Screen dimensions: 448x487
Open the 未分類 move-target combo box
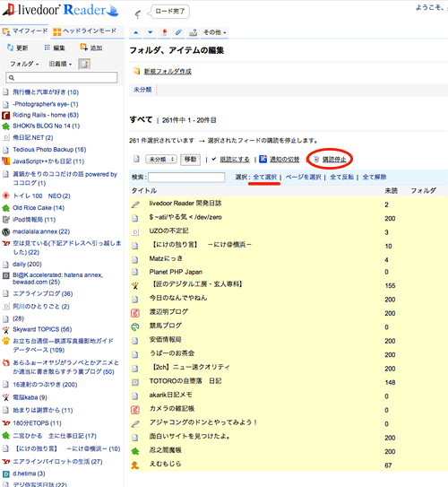click(x=161, y=160)
